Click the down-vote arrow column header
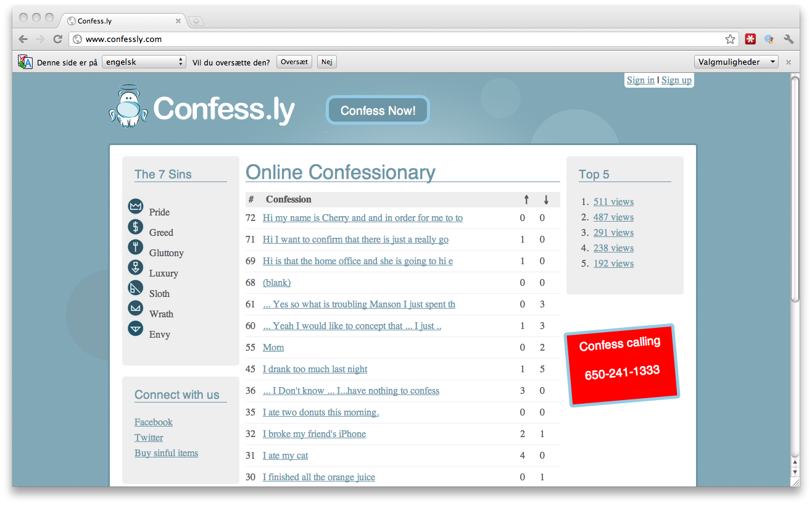 click(546, 199)
